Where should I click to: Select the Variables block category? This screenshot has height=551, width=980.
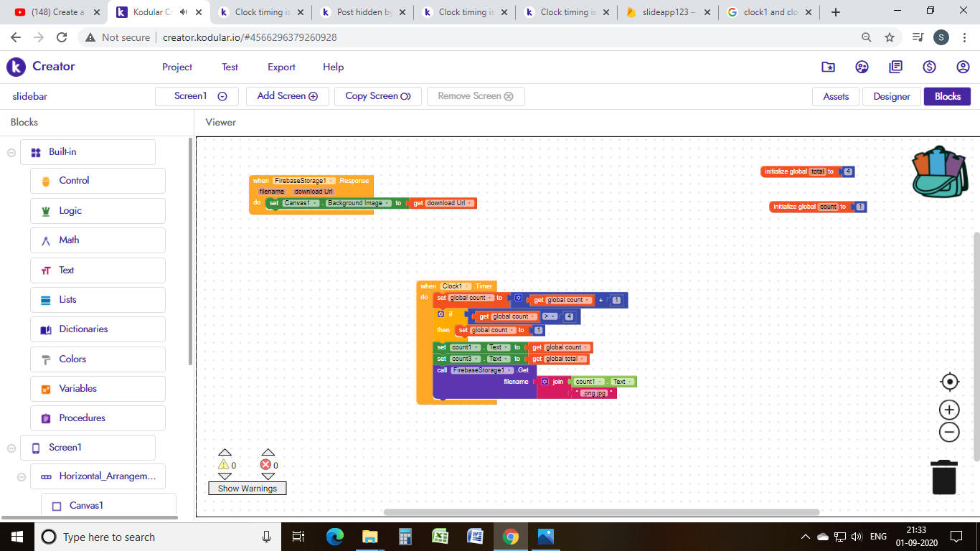coord(77,388)
